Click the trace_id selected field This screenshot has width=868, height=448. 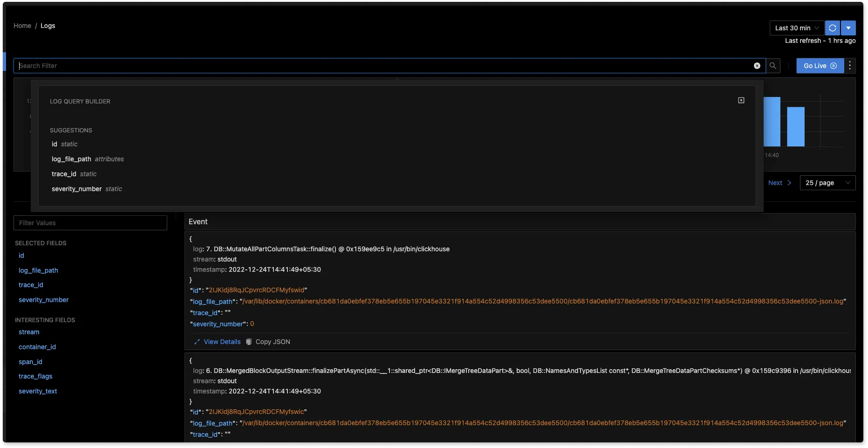click(x=31, y=285)
